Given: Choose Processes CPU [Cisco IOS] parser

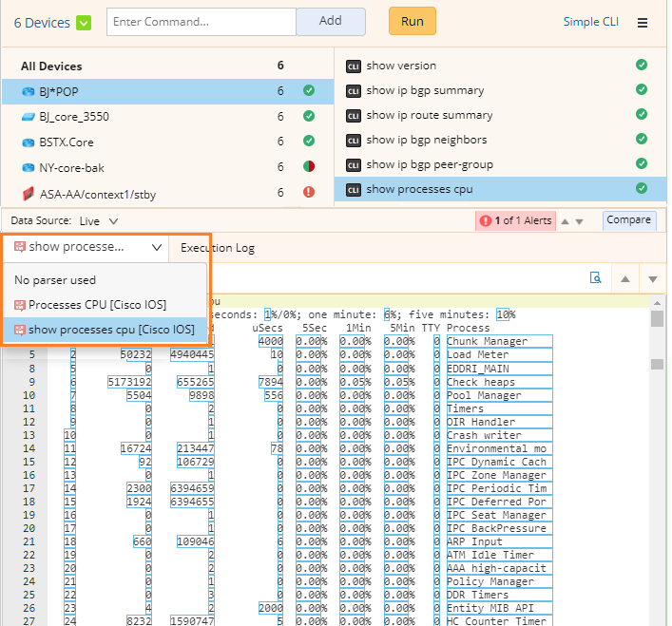Looking at the screenshot, I should click(x=97, y=305).
